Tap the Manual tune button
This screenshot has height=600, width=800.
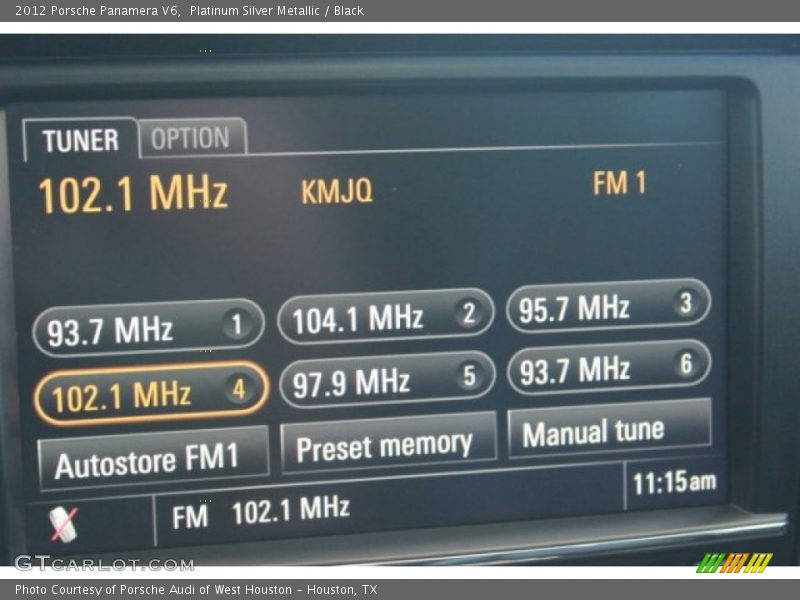coord(609,429)
